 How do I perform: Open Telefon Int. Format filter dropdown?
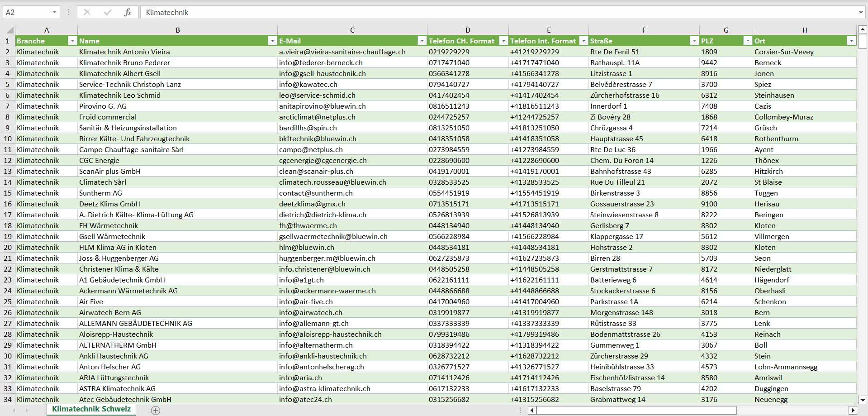(x=583, y=41)
